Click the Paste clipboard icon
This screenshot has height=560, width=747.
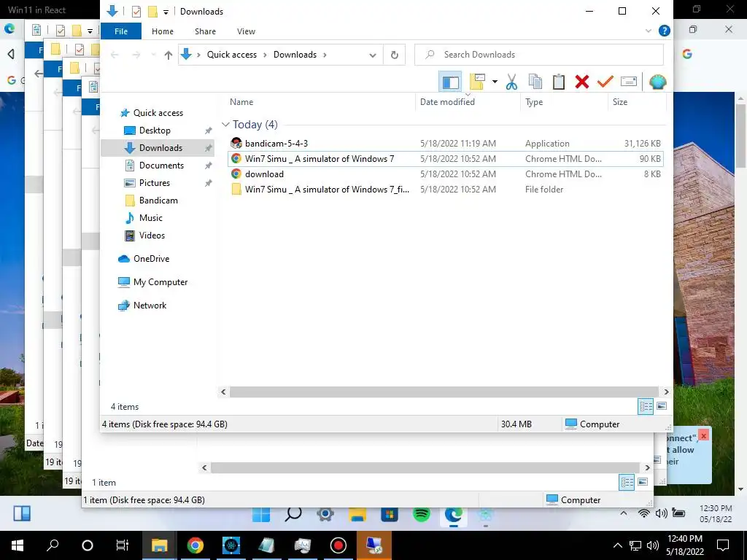pos(558,82)
